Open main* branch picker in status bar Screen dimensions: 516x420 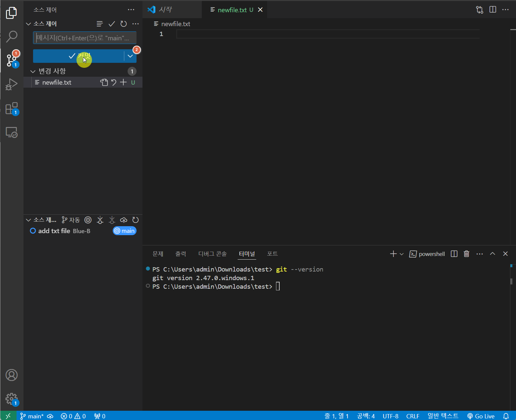(32, 416)
